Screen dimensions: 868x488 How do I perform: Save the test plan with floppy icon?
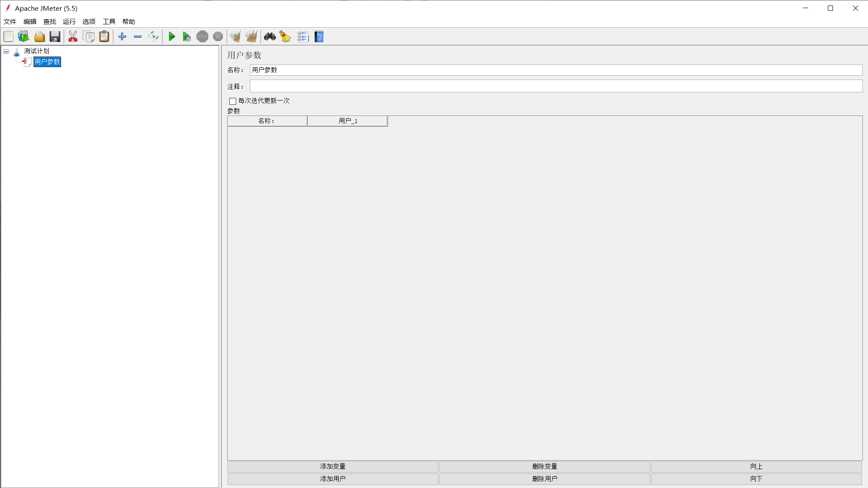[x=55, y=37]
